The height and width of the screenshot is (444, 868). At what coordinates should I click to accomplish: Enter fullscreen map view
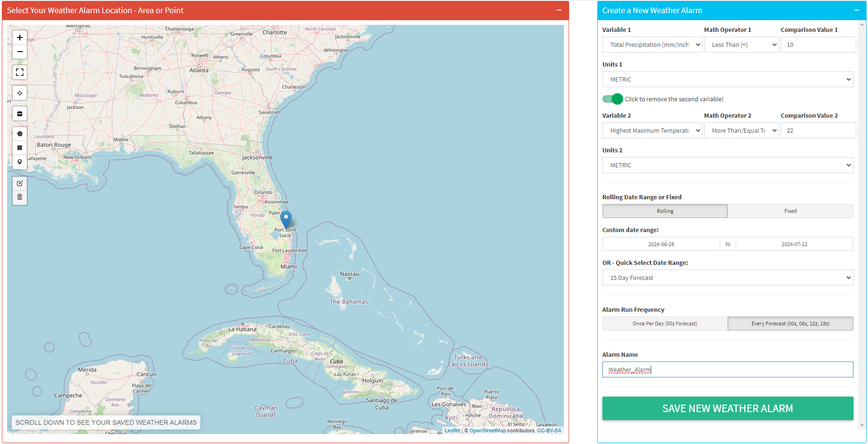tap(20, 72)
